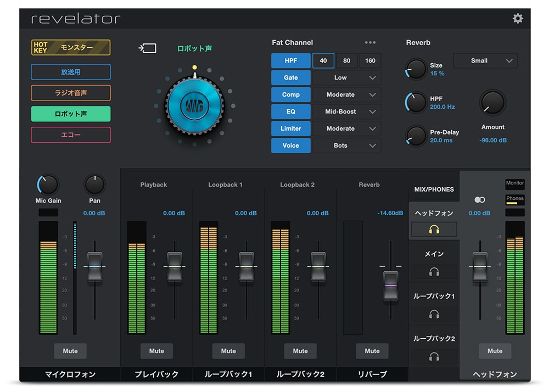Select the 40 Hz HPF frequency
Image resolution: width=549 pixels, height=392 pixels.
click(x=323, y=60)
